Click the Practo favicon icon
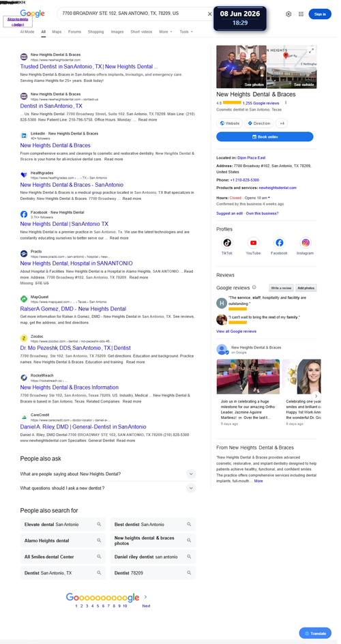The image size is (341, 644). (x=24, y=253)
